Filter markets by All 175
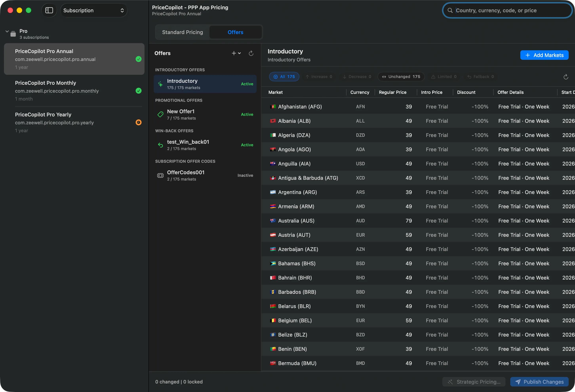575x392 pixels. tap(284, 77)
